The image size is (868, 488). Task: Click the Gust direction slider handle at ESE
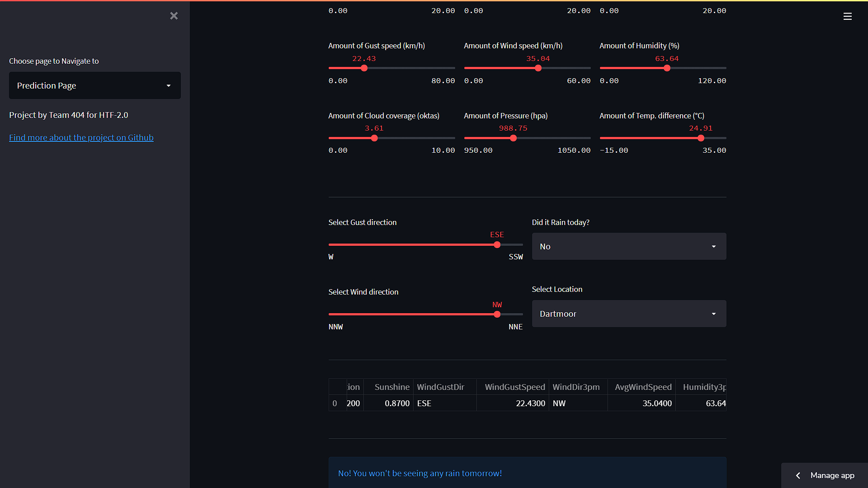click(497, 245)
